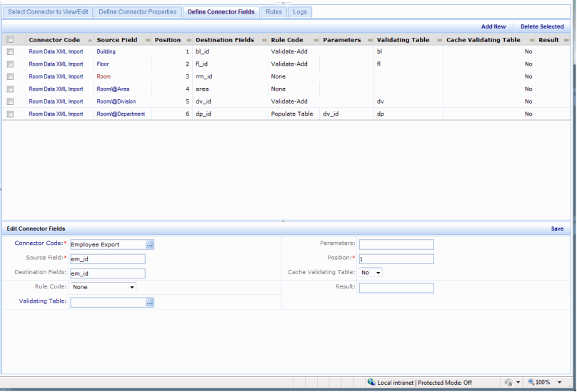
Task: Open Position column menu icon
Action: click(x=189, y=40)
